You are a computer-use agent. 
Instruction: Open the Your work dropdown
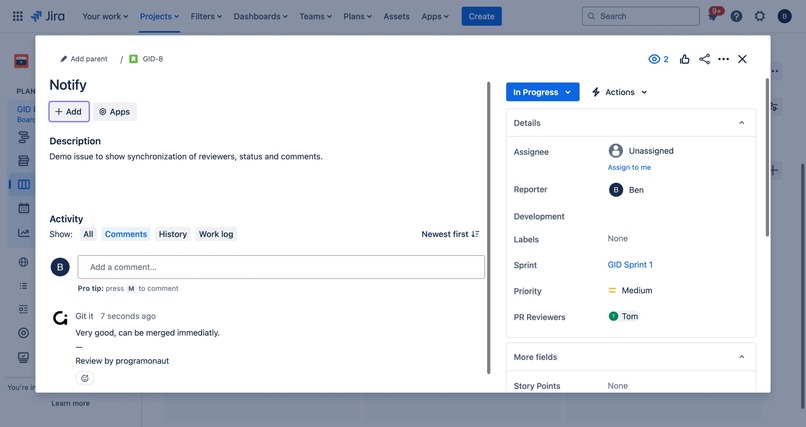(x=105, y=16)
